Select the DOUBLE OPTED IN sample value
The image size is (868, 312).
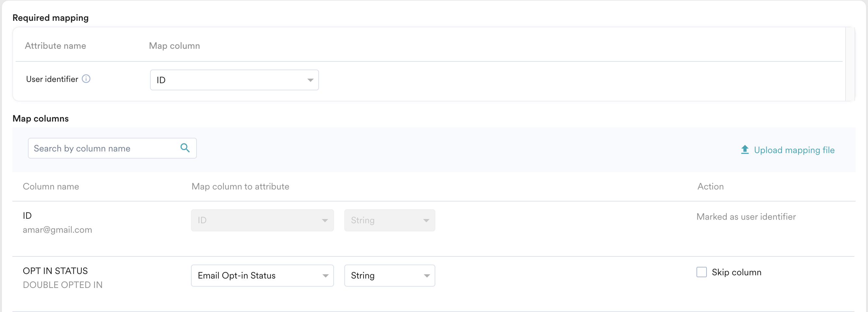63,285
